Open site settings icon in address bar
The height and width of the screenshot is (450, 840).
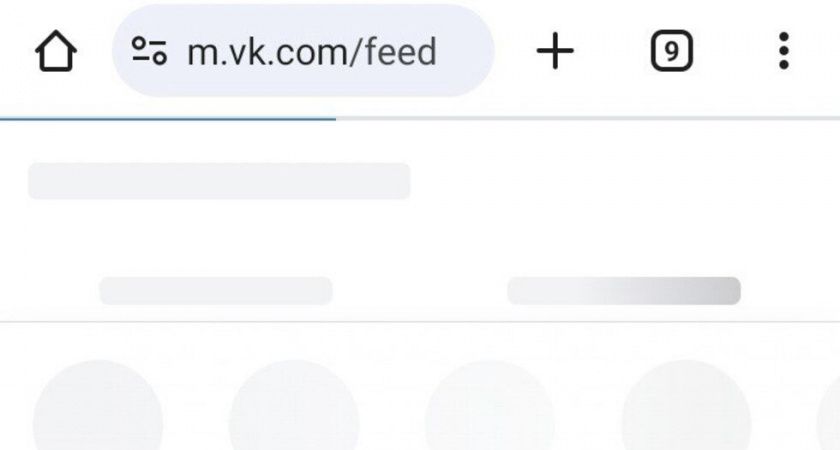coord(149,51)
